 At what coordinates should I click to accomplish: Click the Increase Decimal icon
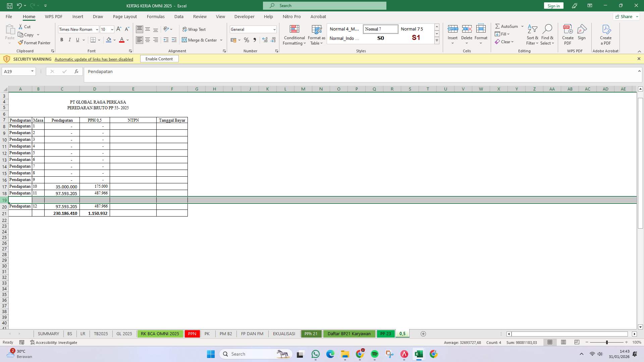point(265,40)
